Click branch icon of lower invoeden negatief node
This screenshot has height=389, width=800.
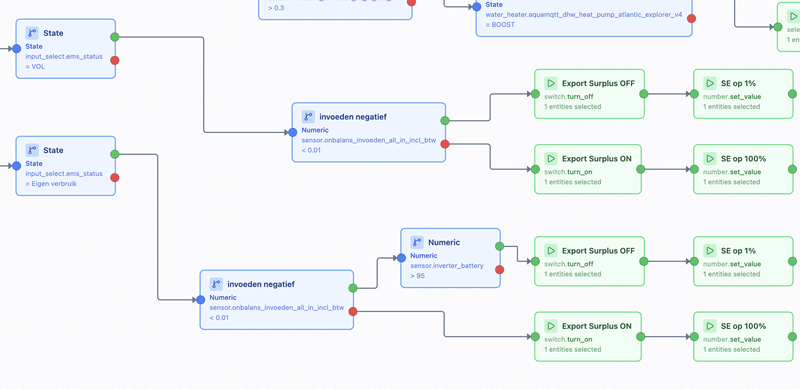[x=216, y=284]
